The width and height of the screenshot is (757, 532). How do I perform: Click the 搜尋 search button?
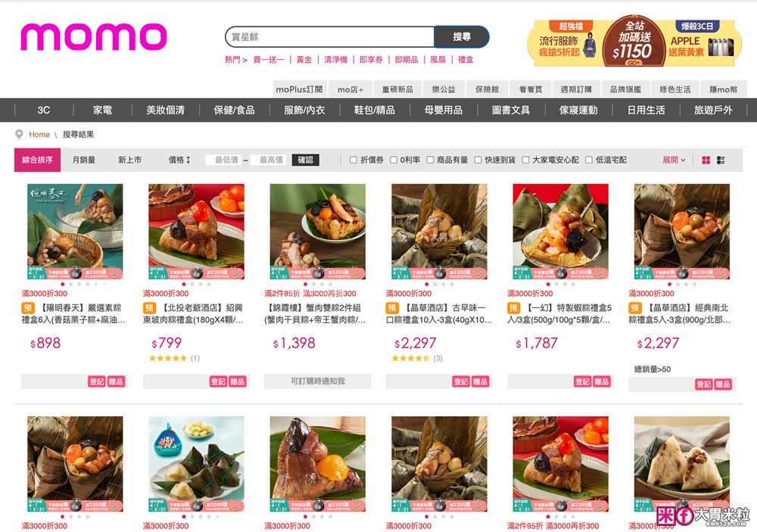point(462,36)
